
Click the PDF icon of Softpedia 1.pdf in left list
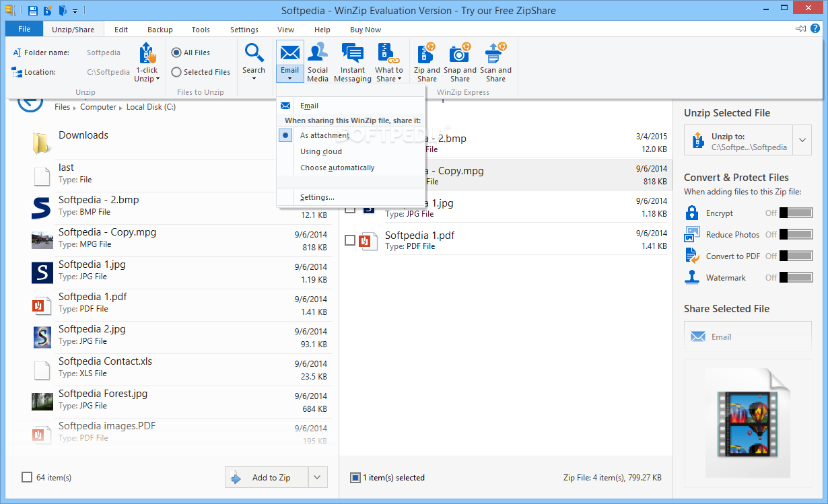point(42,305)
